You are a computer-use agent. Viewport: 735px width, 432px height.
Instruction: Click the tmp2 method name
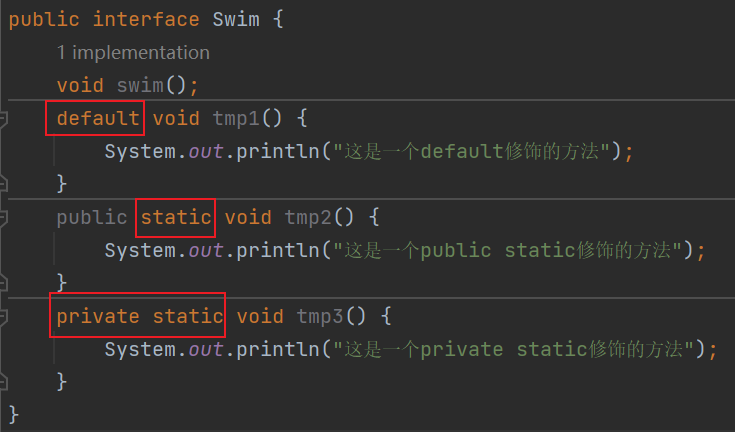[x=307, y=218]
